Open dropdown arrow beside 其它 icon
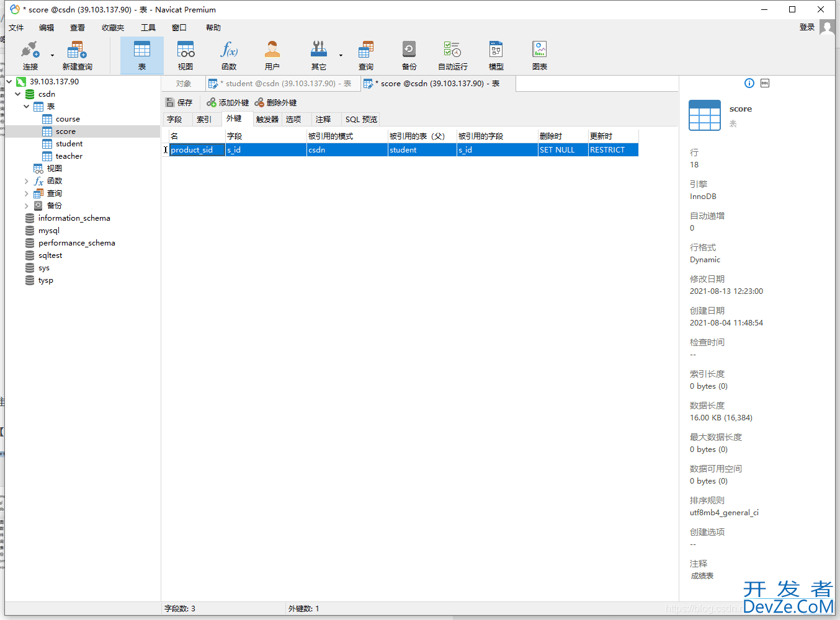Image resolution: width=840 pixels, height=620 pixels. [x=341, y=56]
